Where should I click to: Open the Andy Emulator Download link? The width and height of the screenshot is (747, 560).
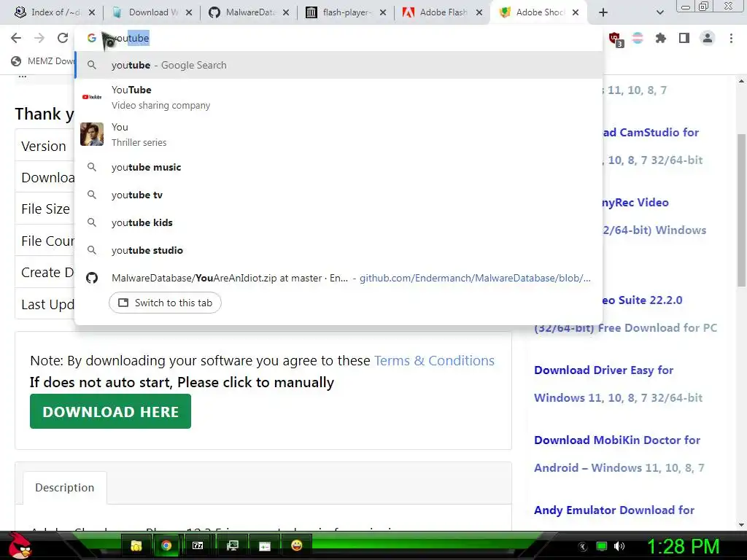coord(614,510)
